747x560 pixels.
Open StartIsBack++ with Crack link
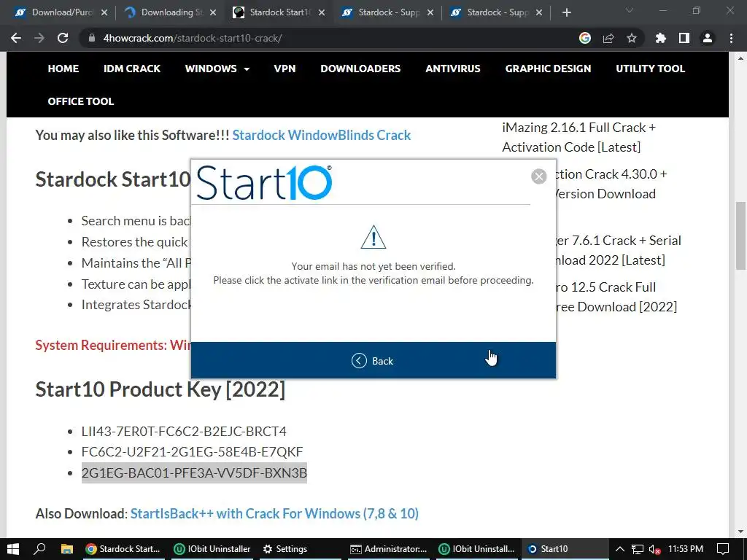tap(274, 513)
